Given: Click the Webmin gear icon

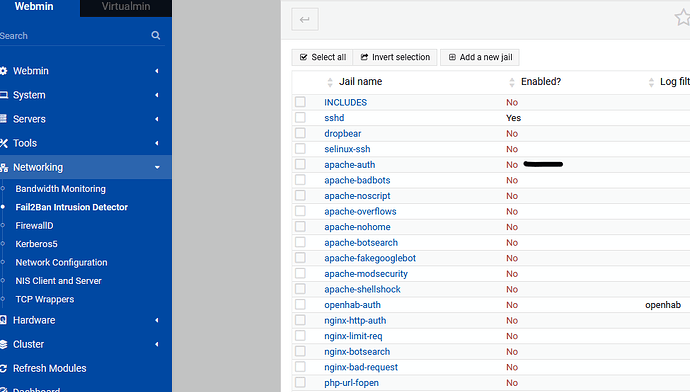Looking at the screenshot, I should 4,71.
